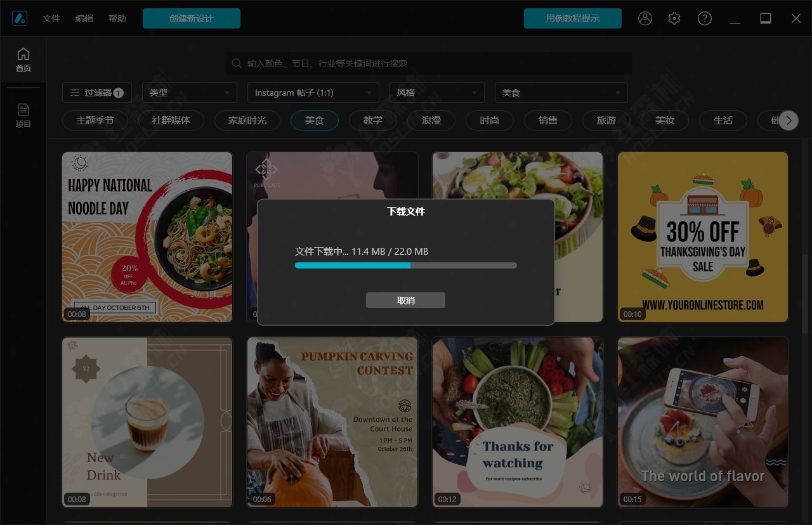Open the 文件 menu

click(51, 18)
